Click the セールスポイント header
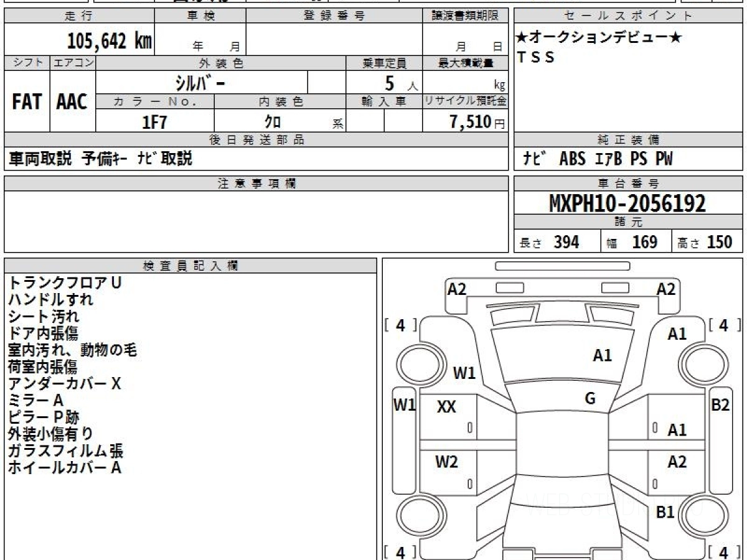The width and height of the screenshot is (747, 560). 628,16
